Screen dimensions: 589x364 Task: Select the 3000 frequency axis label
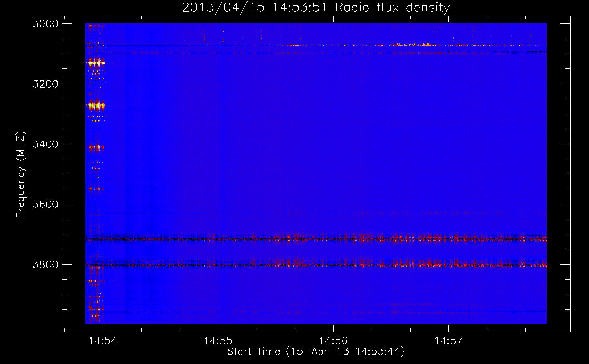[46, 24]
